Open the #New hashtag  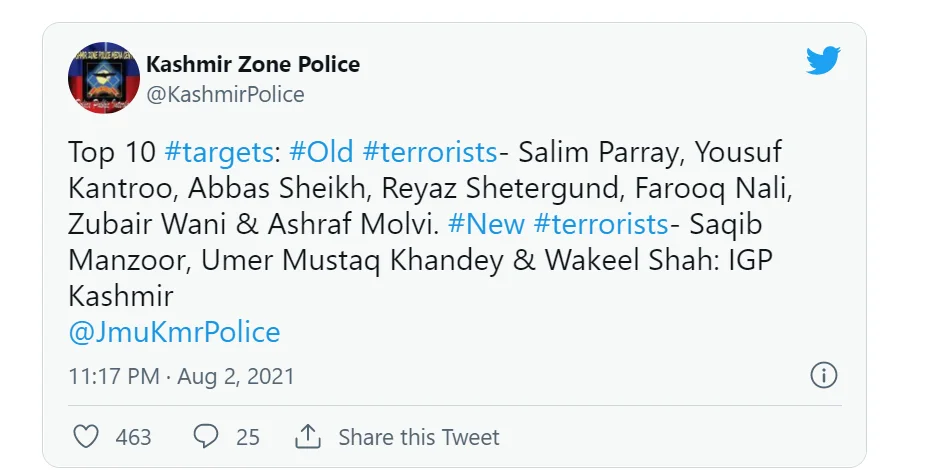click(486, 224)
